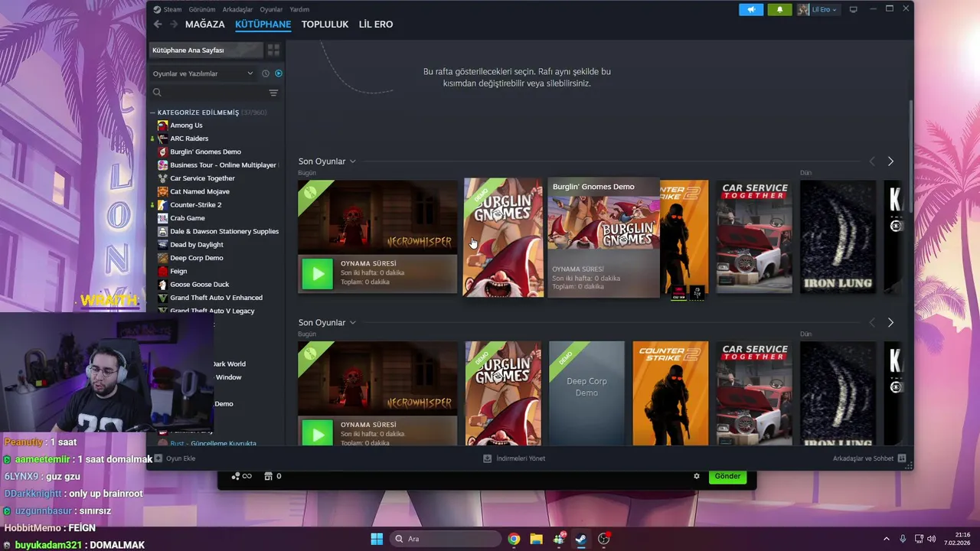Switch to the MAĞAZA tab
The height and width of the screenshot is (551, 980).
click(205, 24)
